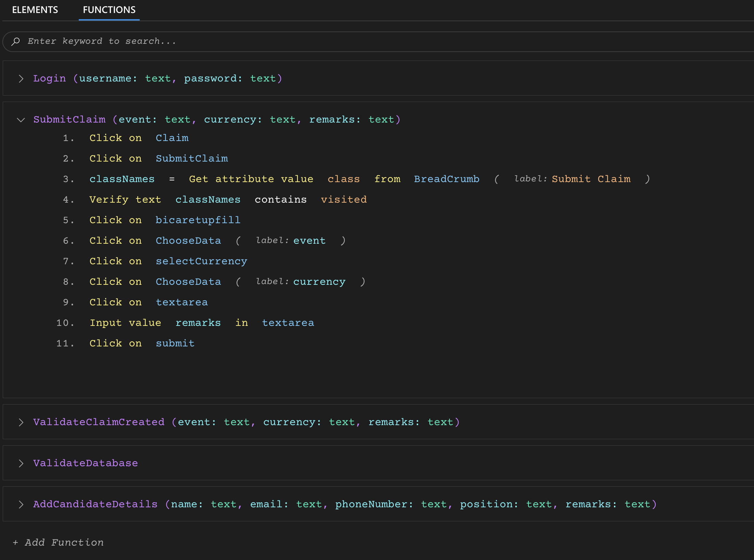Click the Add Function link
754x560 pixels.
tap(58, 543)
